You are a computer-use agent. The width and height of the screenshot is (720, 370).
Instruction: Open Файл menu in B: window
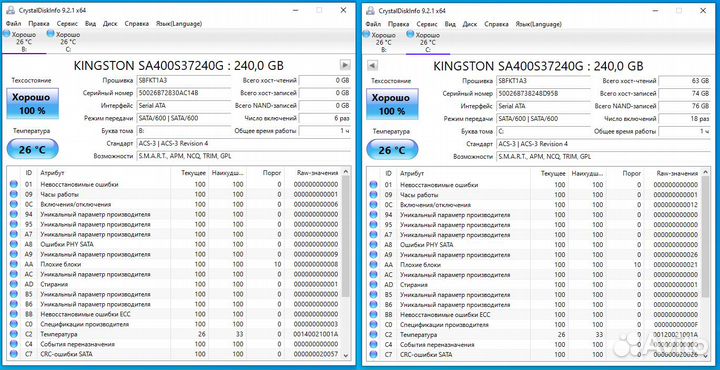coord(13,23)
